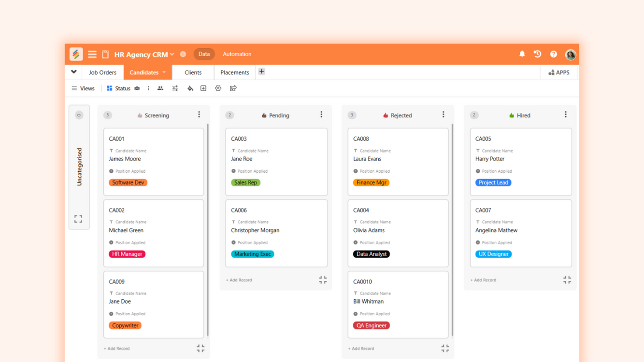The width and height of the screenshot is (644, 362).
Task: Open the customize cards sliders icon
Action: click(x=175, y=88)
